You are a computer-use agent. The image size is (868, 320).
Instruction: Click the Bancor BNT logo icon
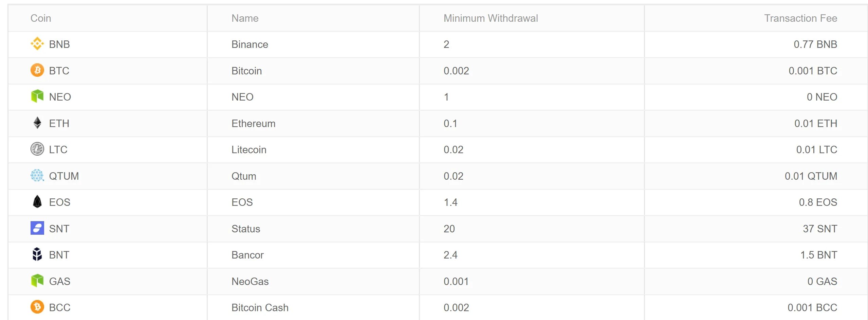37,254
